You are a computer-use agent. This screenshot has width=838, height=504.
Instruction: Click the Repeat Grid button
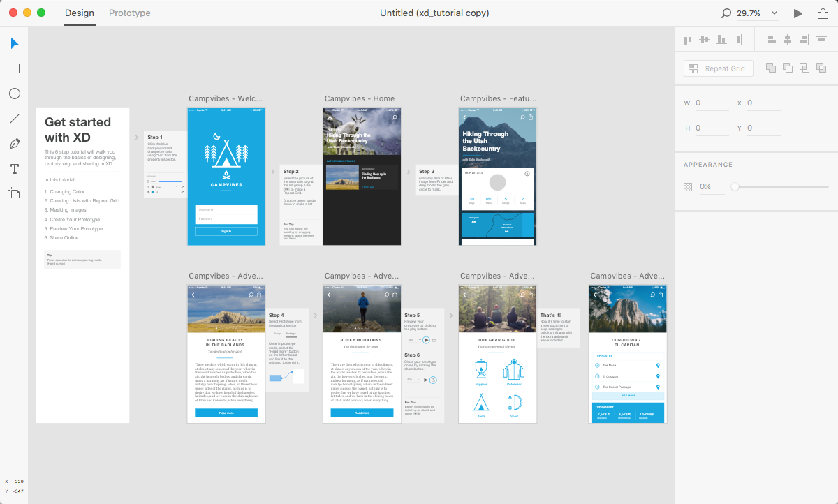(x=719, y=68)
